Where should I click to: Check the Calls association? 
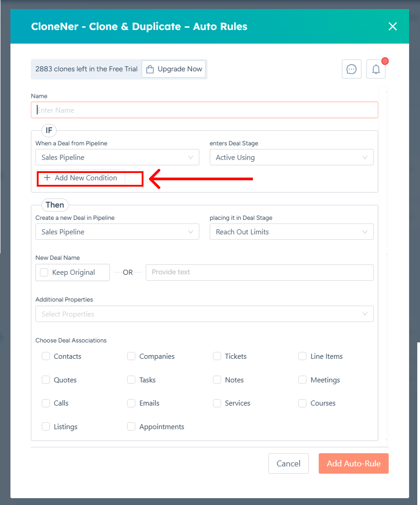pyautogui.click(x=46, y=403)
